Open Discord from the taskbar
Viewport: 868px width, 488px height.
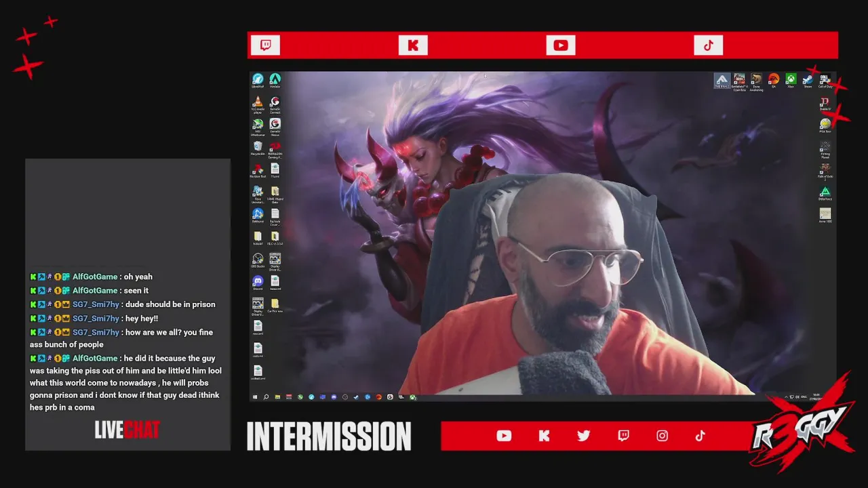334,397
